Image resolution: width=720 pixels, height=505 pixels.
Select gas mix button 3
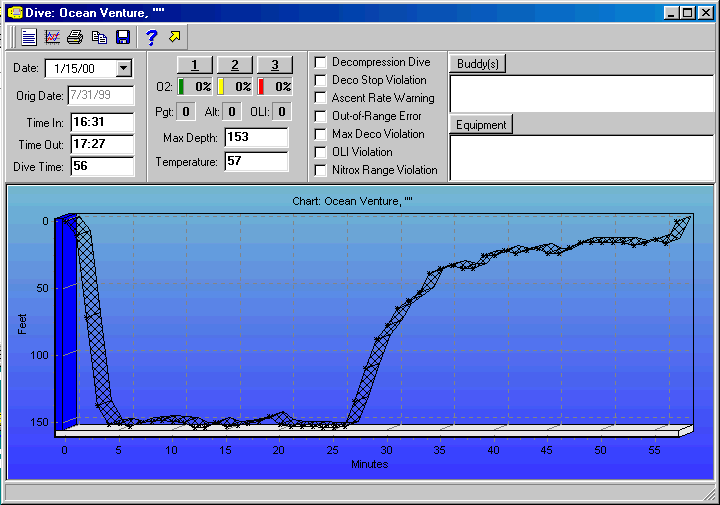tap(275, 65)
